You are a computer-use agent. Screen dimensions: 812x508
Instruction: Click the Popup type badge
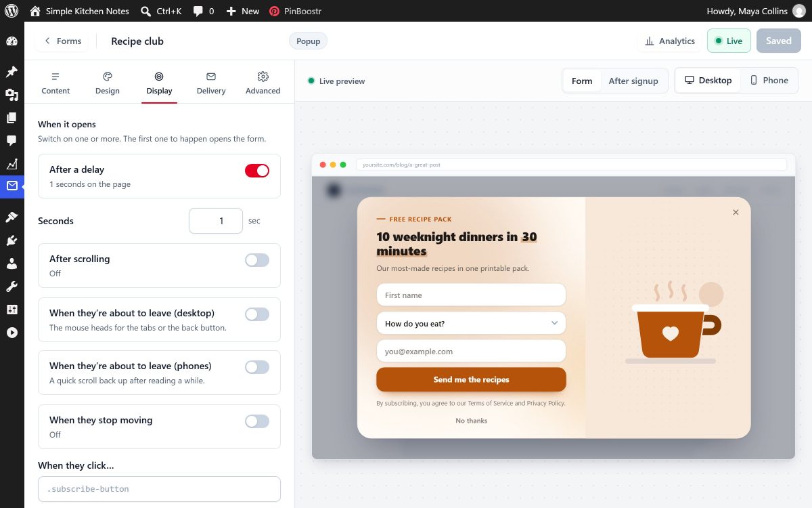[308, 41]
